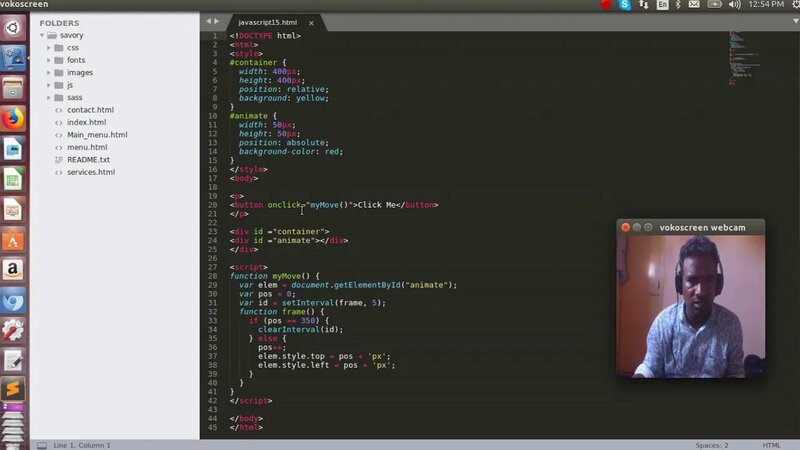Click the vokoscreen webcam video preview

(x=690, y=306)
